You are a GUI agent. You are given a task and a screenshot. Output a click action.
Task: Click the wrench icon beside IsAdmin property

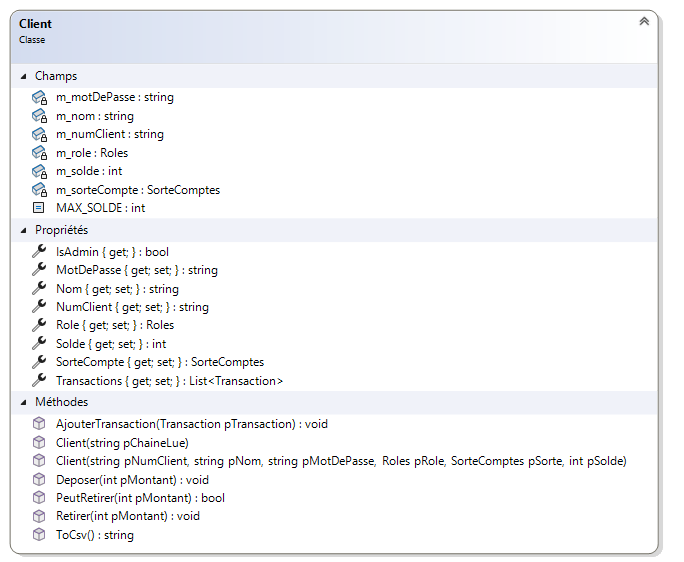tap(39, 252)
